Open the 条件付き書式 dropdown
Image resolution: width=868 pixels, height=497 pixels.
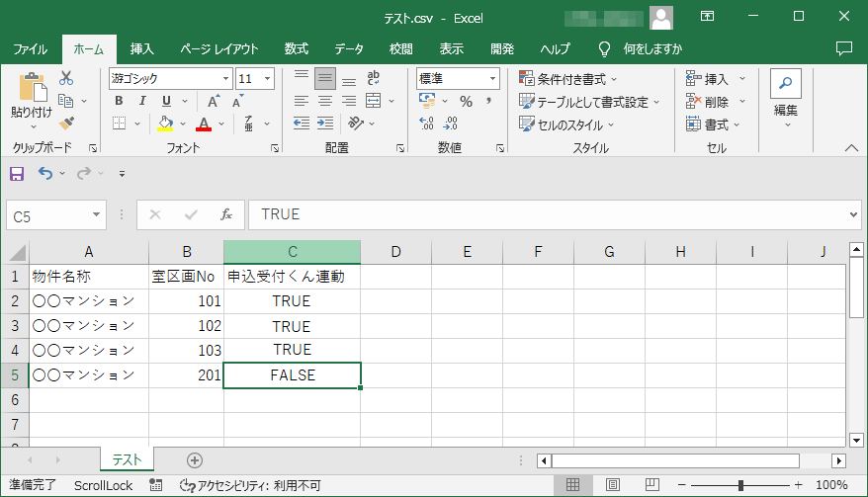(x=569, y=79)
